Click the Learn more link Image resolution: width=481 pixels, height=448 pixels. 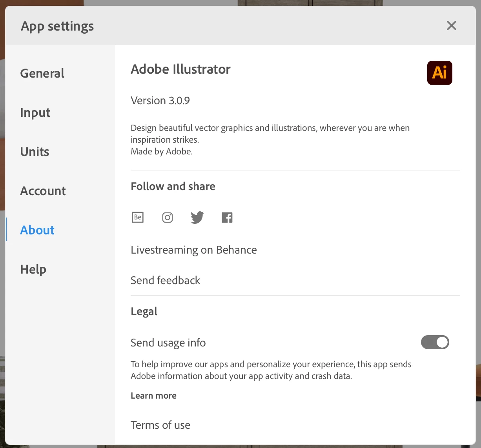(153, 395)
